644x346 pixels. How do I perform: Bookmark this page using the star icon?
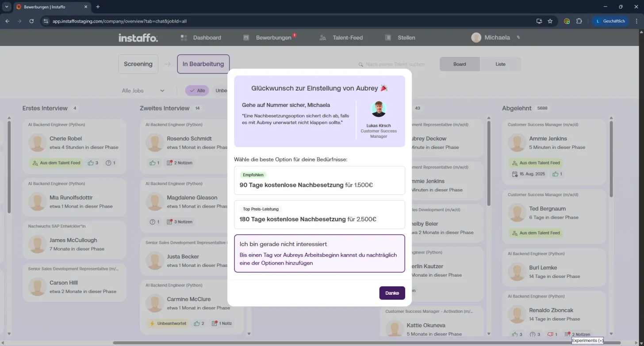[550, 21]
